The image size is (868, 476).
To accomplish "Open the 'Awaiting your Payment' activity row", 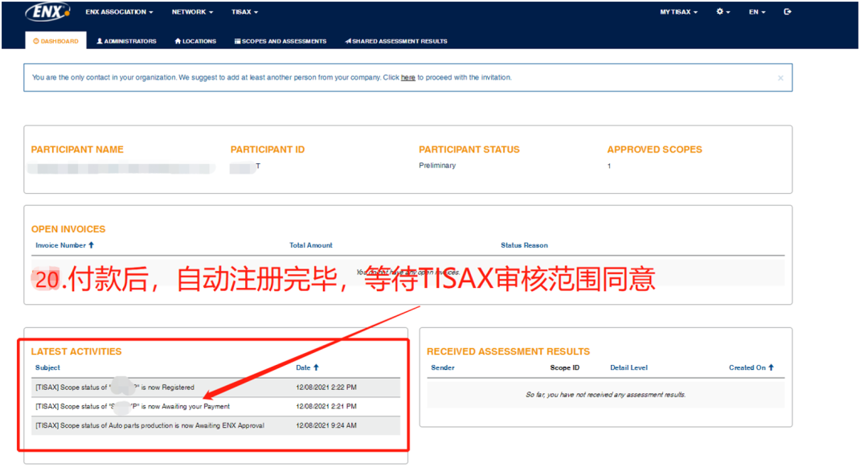I will [x=216, y=406].
